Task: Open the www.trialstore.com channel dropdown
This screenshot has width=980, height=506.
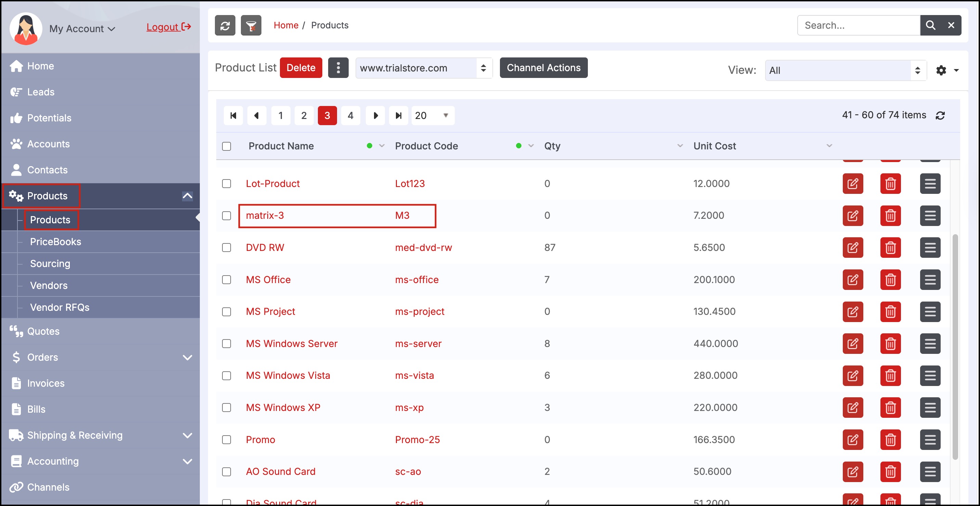Action: (423, 68)
